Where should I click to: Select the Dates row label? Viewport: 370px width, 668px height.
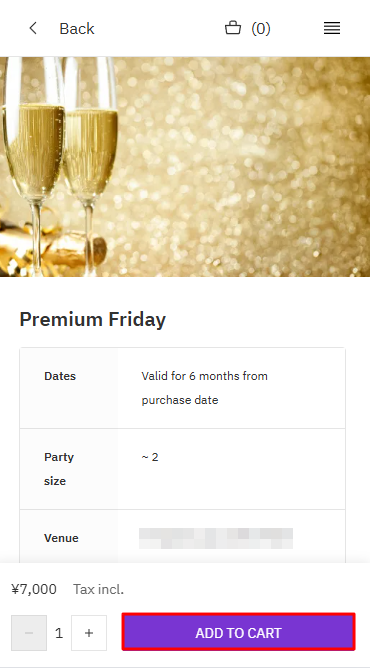point(60,376)
